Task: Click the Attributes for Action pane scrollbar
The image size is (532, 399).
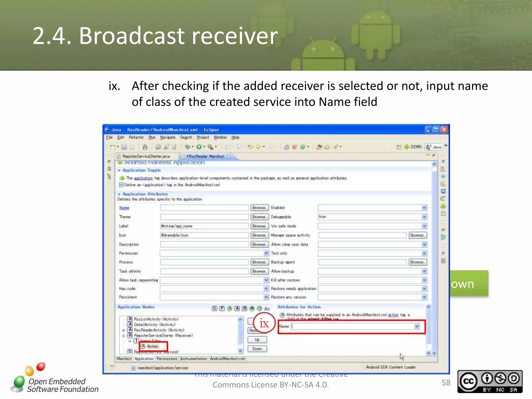Action: [x=428, y=330]
